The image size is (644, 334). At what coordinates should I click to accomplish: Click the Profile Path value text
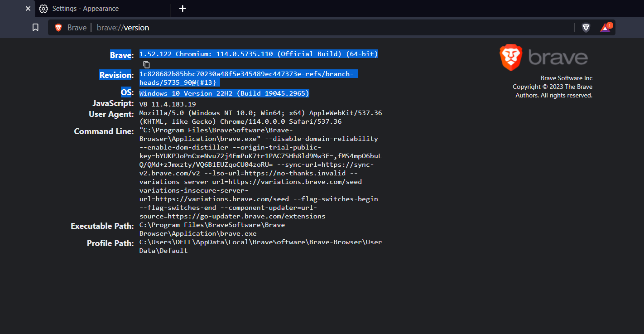[260, 242]
